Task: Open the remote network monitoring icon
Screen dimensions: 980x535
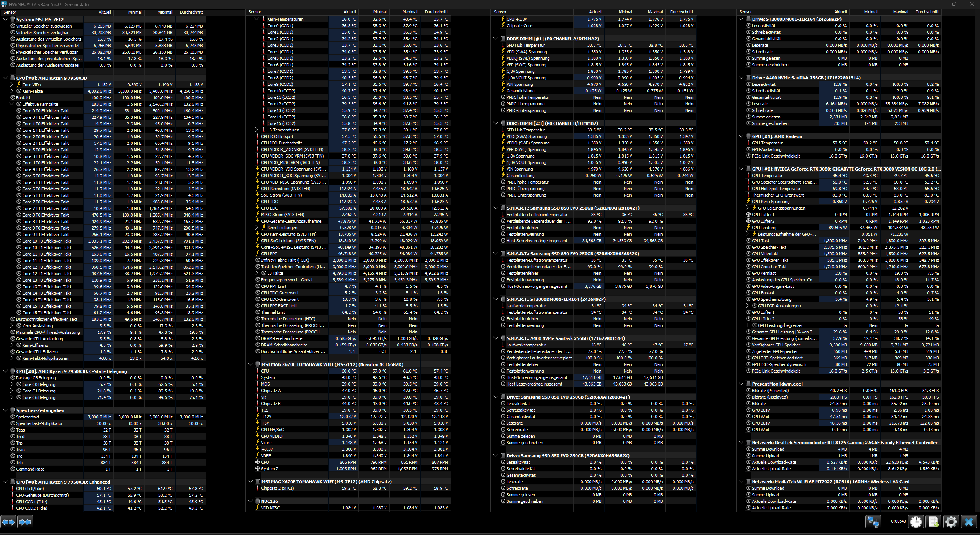Action: click(873, 522)
